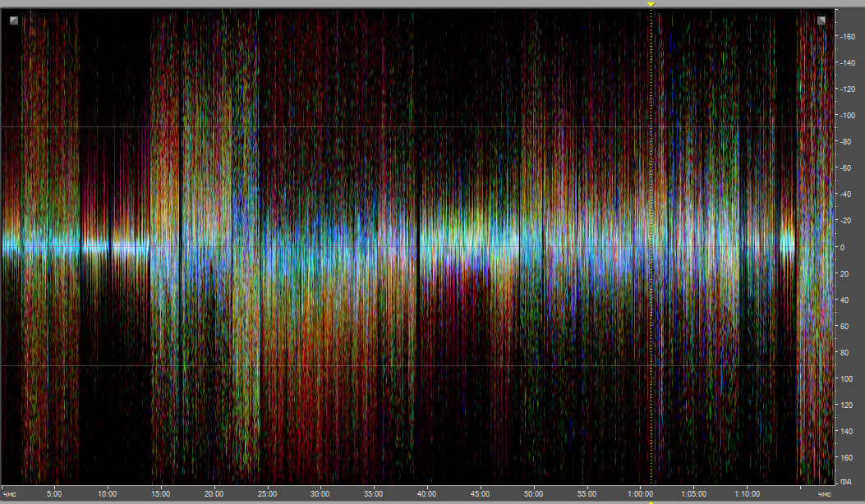
Task: Click the 5:00 mark on time ruler
Action: (x=54, y=494)
